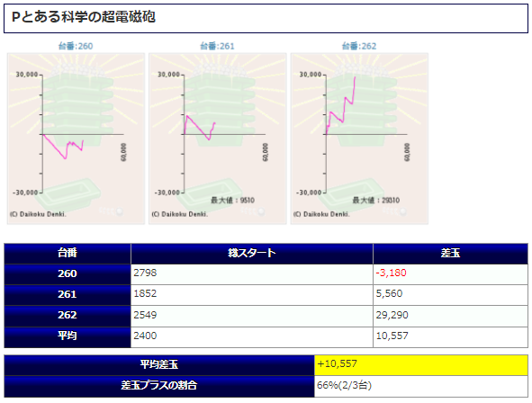Click the 平均 row label

68,337
